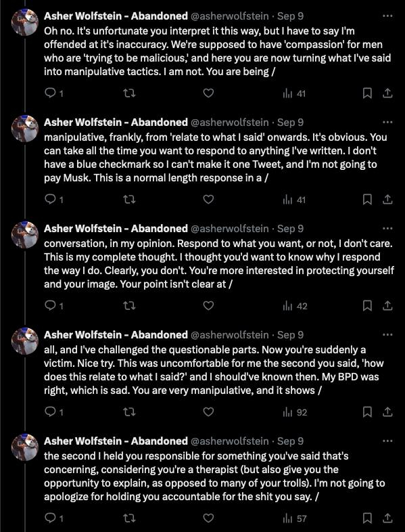View analytics showing 92 views
Screen dimensions: 405x532
click(295, 412)
